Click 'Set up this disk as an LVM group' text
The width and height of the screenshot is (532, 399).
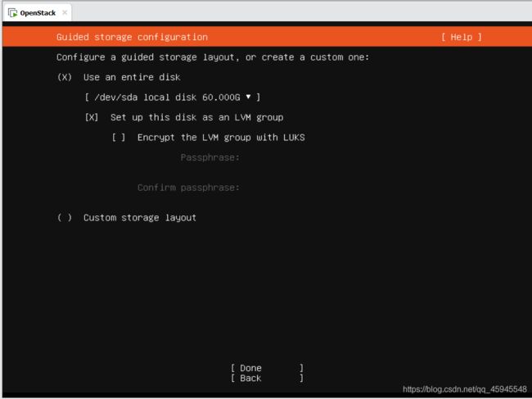click(x=196, y=117)
